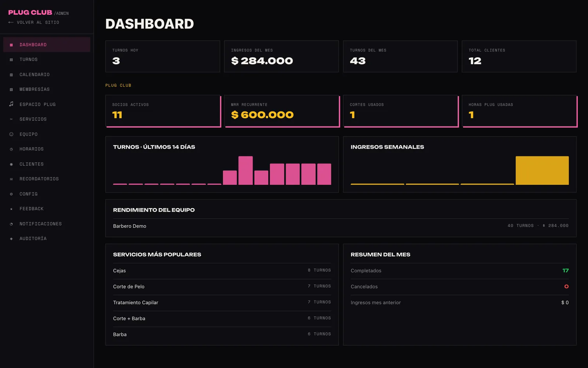Open Recordatorios from the sidebar

47,179
